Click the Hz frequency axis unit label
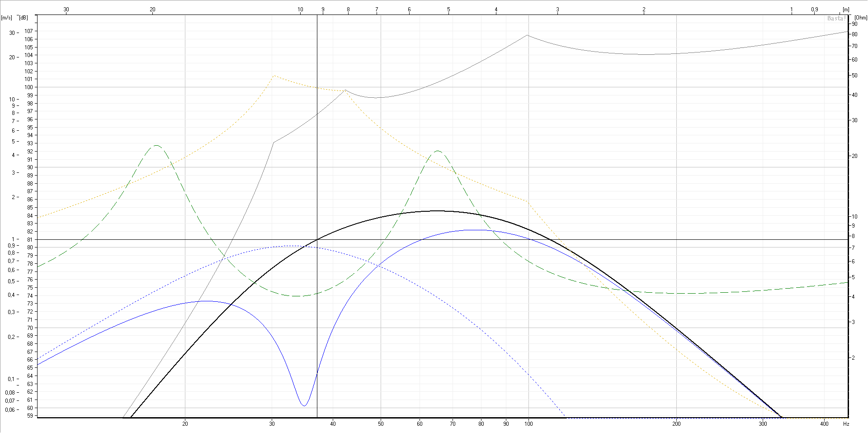The image size is (868, 433). tap(846, 424)
